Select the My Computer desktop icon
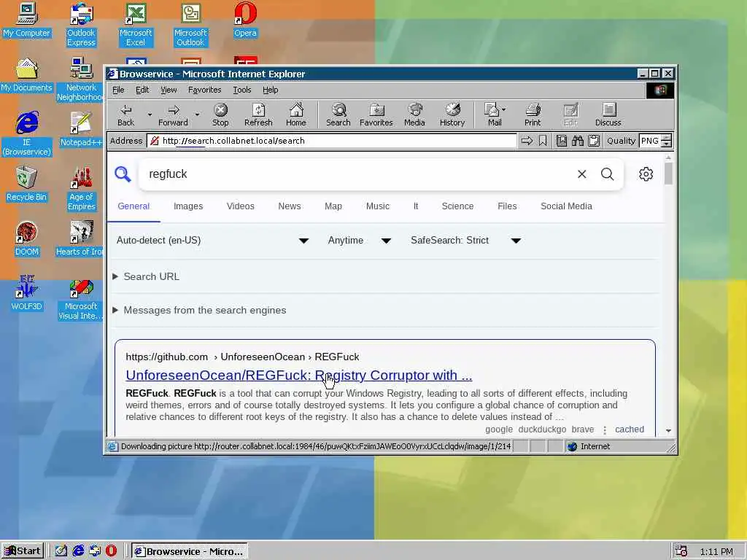Image resolution: width=747 pixels, height=560 pixels. pyautogui.click(x=26, y=20)
